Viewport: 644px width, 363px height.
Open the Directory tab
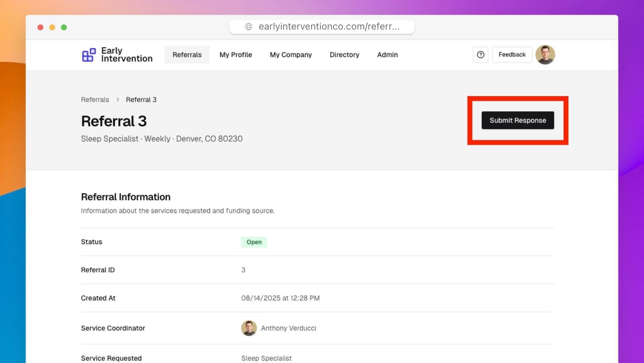tap(344, 55)
